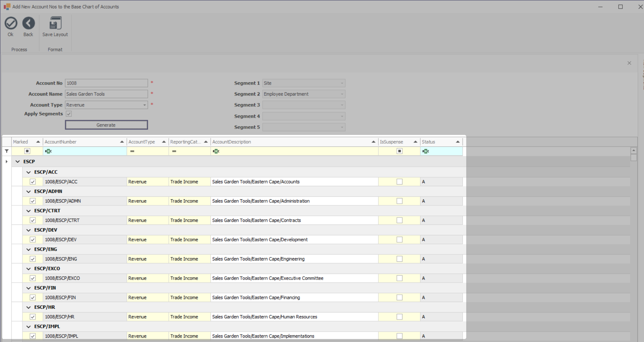Click the AccountDescription column header

tap(294, 142)
